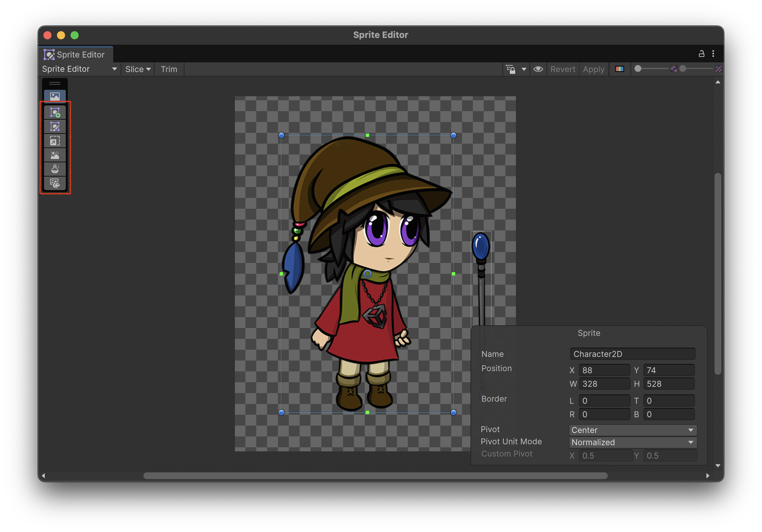Image resolution: width=762 pixels, height=532 pixels.
Task: Click the horizontal scrollbar thumb
Action: click(x=376, y=476)
